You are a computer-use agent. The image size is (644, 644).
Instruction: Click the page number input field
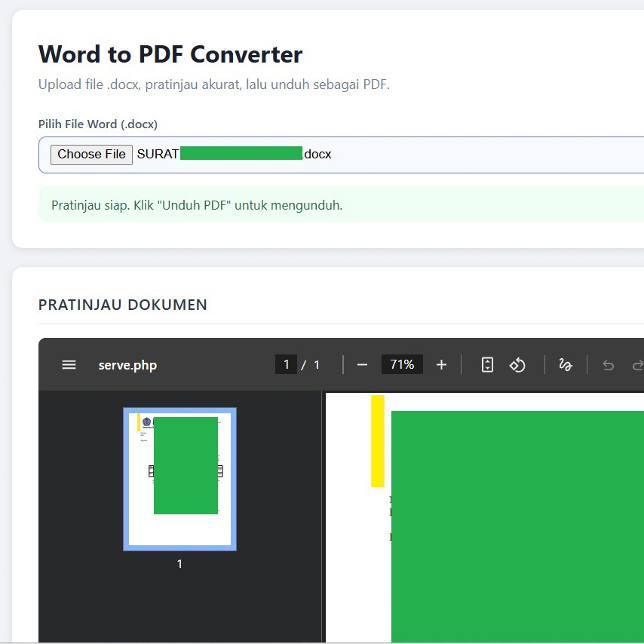pos(286,363)
